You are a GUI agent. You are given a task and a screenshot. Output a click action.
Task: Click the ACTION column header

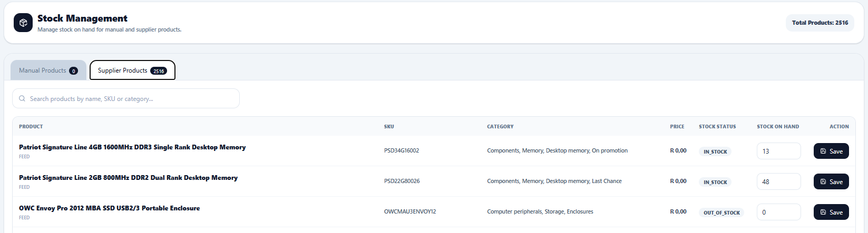pyautogui.click(x=839, y=127)
